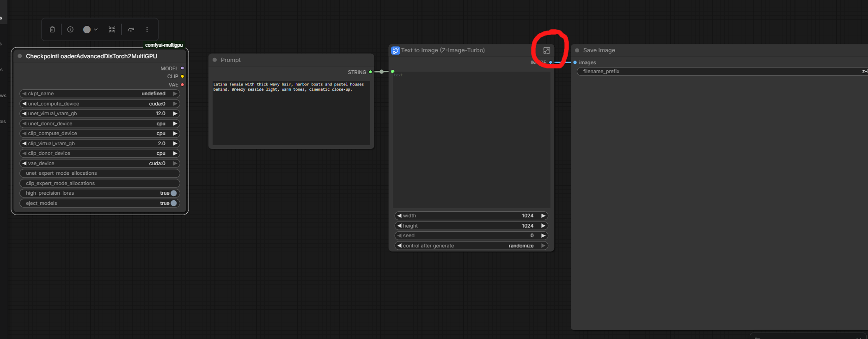This screenshot has width=868, height=339.
Task: Click the green text input slot dot
Action: (x=392, y=72)
